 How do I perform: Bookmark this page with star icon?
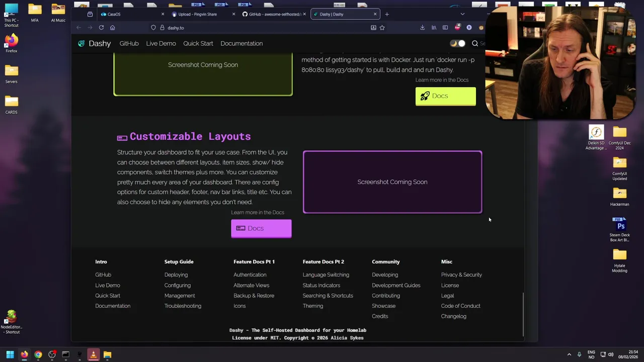[382, 28]
